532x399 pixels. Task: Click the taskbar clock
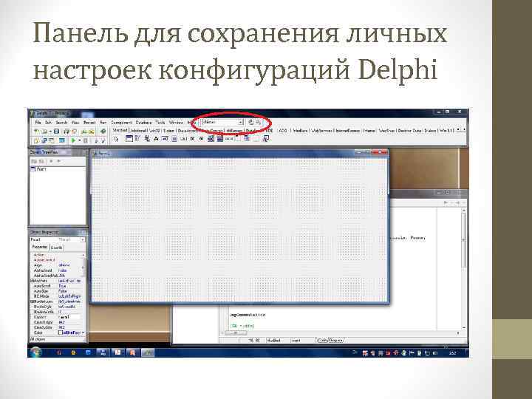pos(452,353)
